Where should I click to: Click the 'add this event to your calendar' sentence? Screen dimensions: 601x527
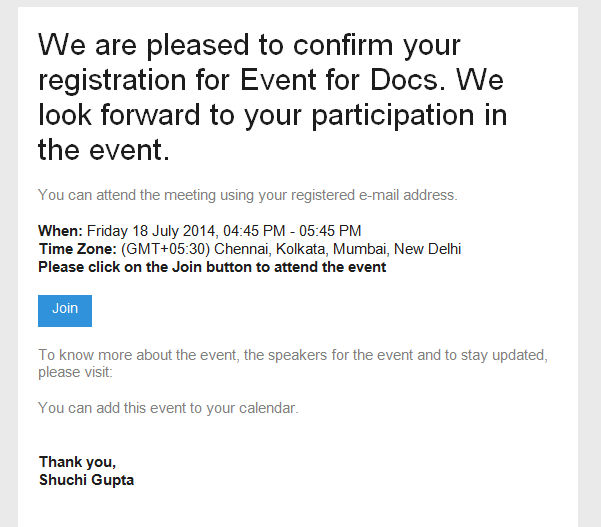(x=168, y=408)
